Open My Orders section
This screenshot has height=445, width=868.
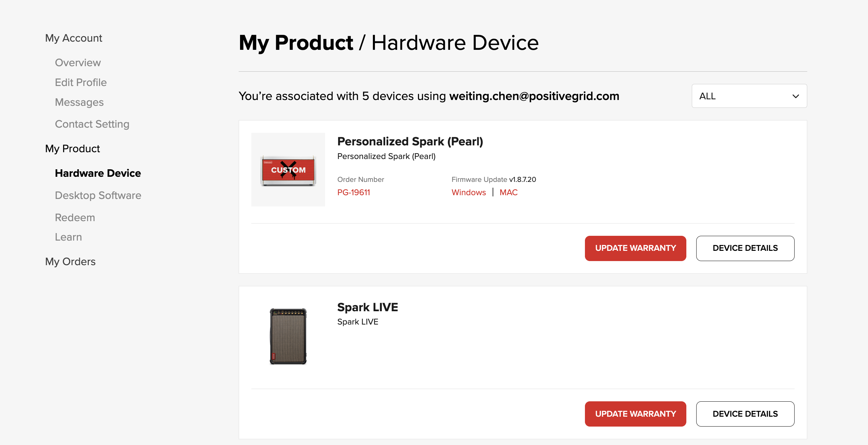(70, 262)
